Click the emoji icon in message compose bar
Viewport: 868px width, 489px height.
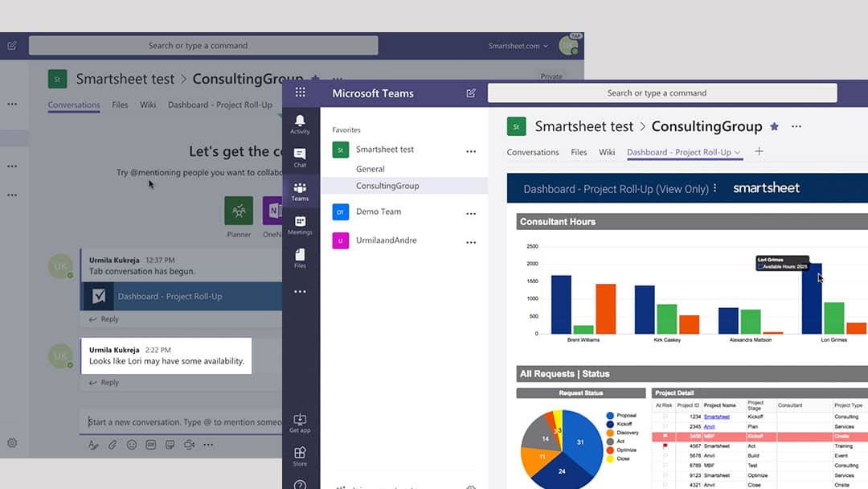click(132, 444)
